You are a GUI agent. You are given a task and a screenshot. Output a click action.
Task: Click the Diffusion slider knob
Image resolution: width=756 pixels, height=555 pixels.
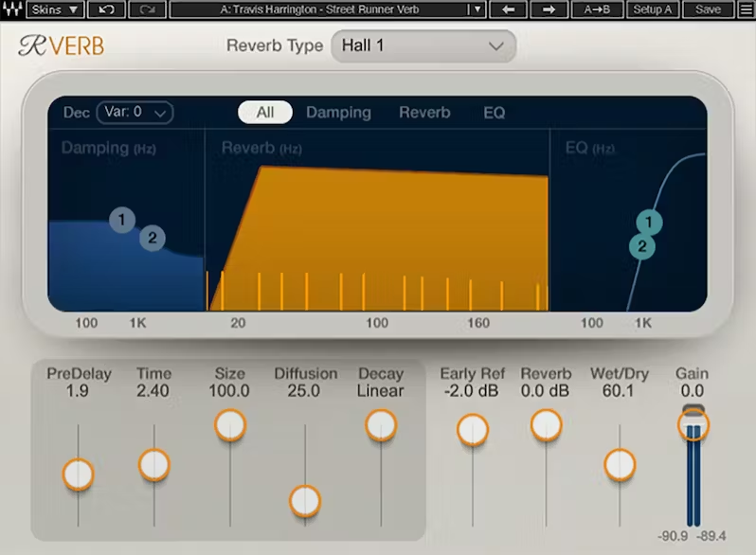click(x=305, y=501)
